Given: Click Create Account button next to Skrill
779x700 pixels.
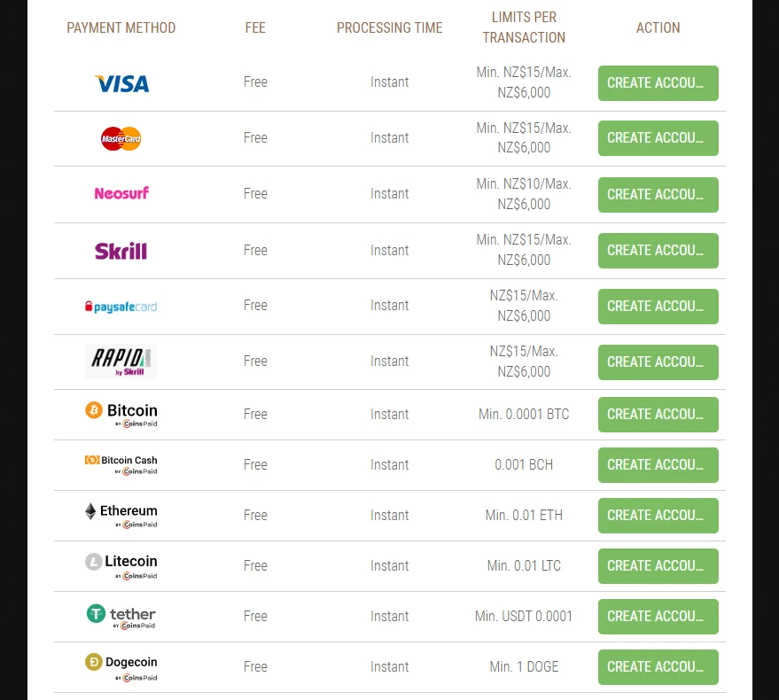Looking at the screenshot, I should [x=658, y=251].
